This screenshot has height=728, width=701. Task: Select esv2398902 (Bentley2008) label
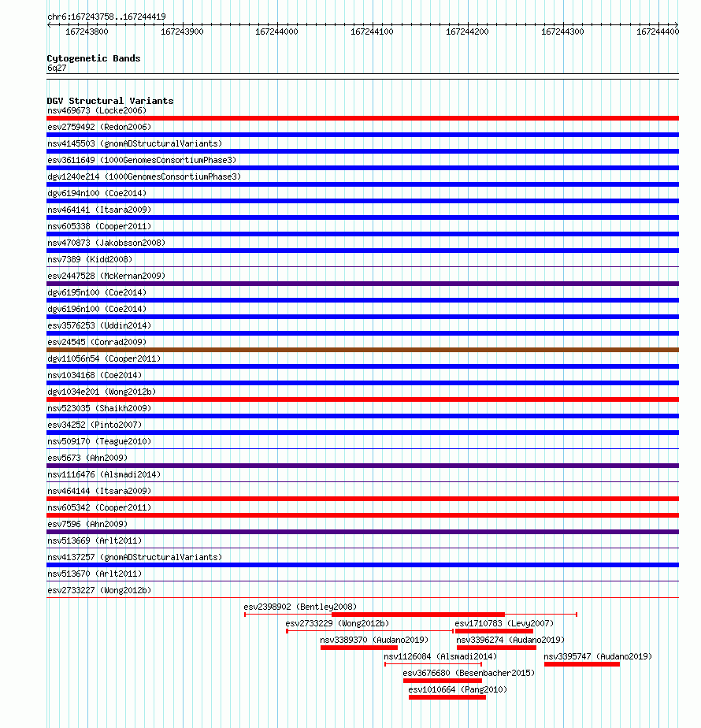[300, 607]
